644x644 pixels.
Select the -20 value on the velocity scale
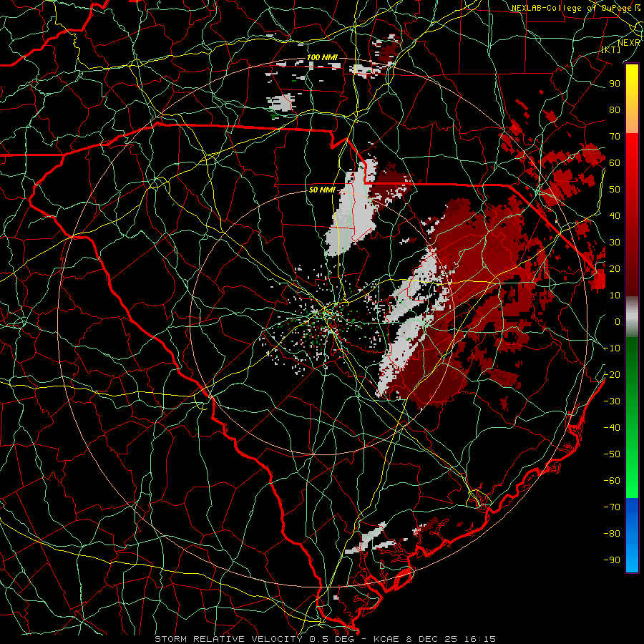click(612, 375)
